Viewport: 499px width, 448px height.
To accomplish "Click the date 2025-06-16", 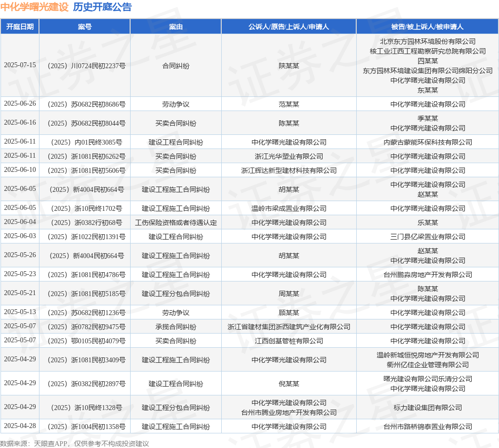I will 19,122.
